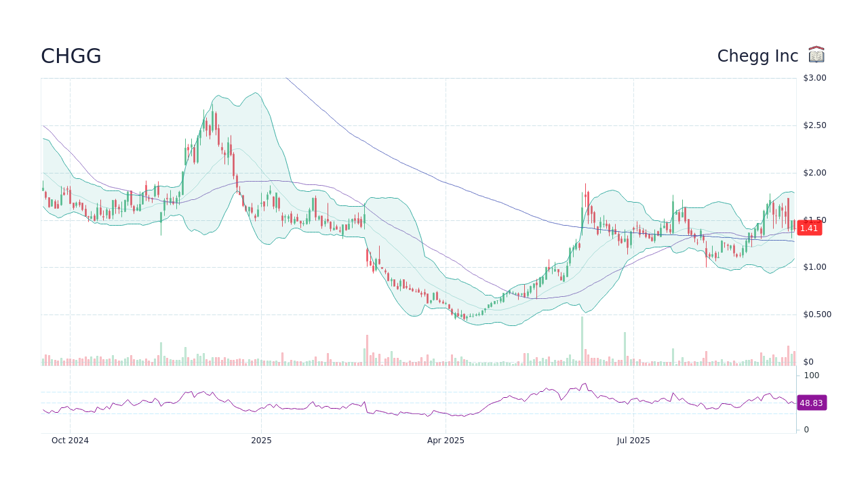Click the tallest green volume spike bar
This screenshot has width=868, height=488.
pos(584,339)
